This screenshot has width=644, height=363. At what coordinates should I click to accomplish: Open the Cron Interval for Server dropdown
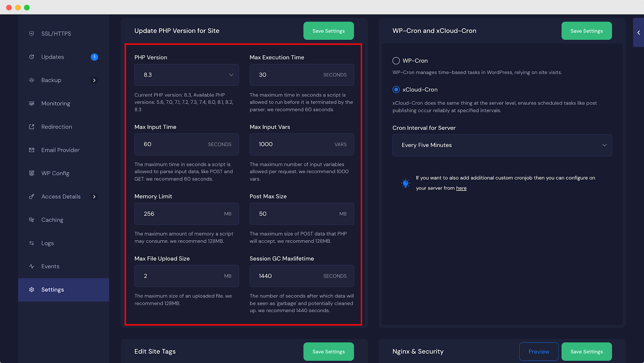[502, 145]
